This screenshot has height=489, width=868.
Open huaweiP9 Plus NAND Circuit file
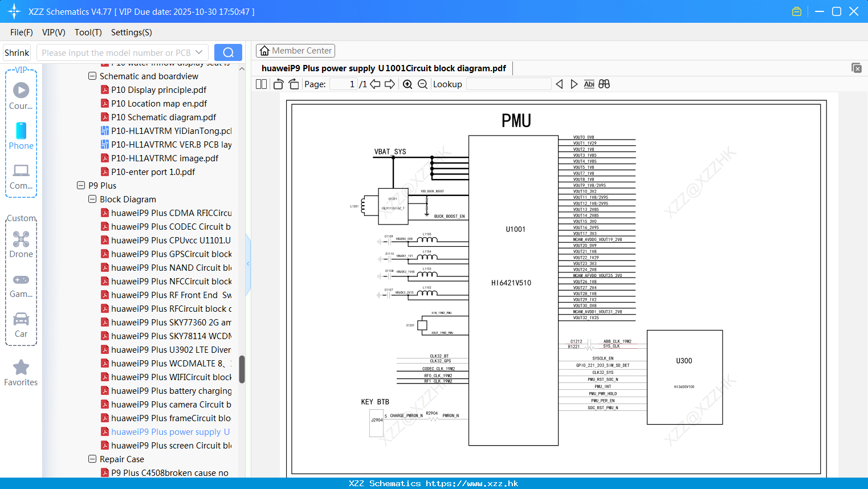[x=166, y=267]
